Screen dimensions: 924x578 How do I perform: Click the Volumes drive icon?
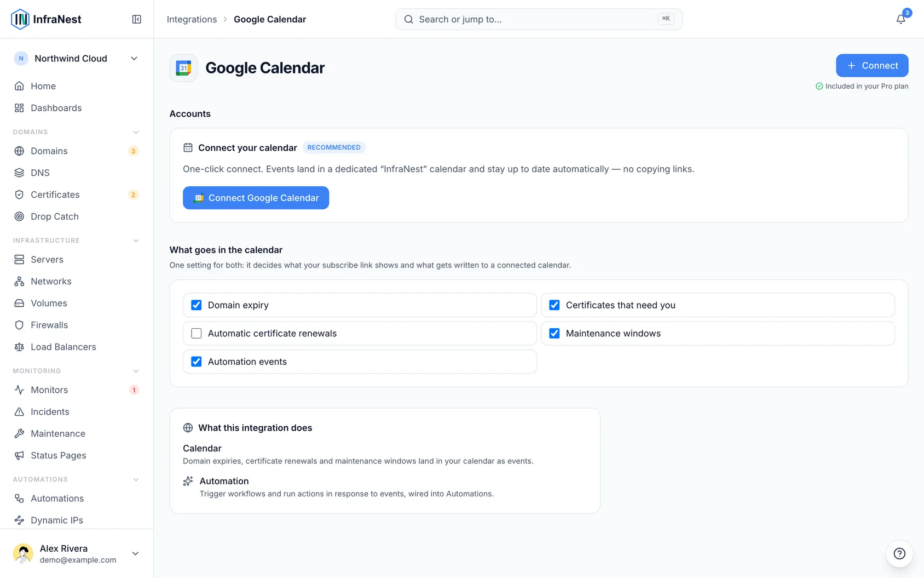pyautogui.click(x=19, y=303)
